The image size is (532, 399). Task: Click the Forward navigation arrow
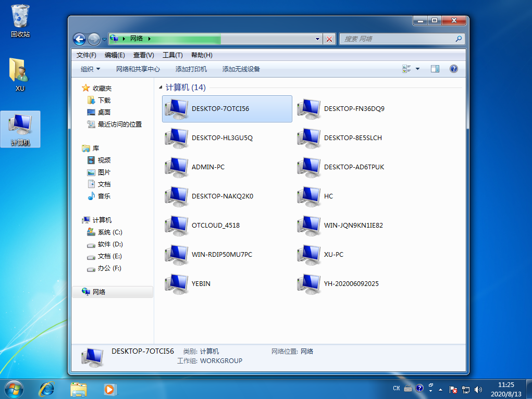94,40
